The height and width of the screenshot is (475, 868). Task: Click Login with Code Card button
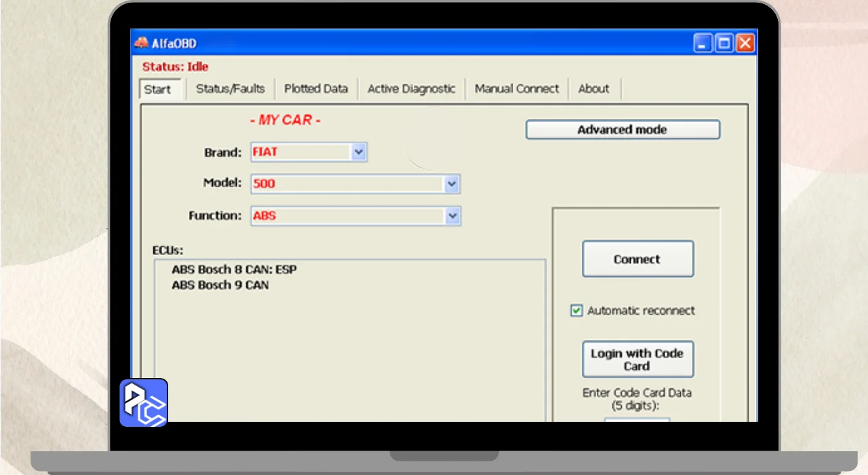click(x=637, y=359)
